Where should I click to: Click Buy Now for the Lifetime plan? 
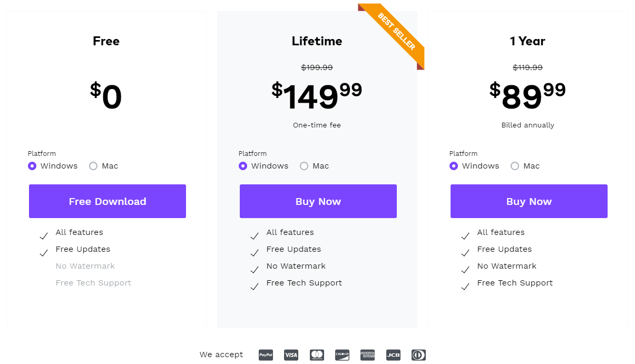click(x=318, y=201)
